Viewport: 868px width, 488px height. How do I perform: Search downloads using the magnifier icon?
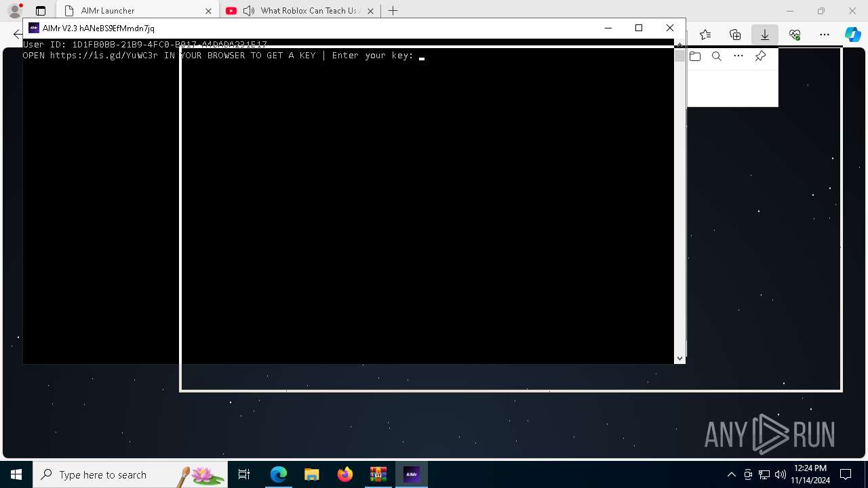(717, 56)
